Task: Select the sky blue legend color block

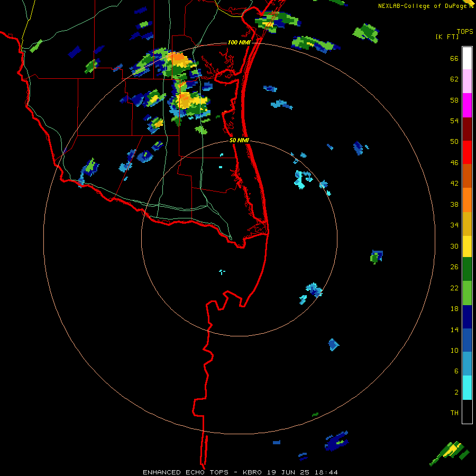Action: [x=467, y=364]
